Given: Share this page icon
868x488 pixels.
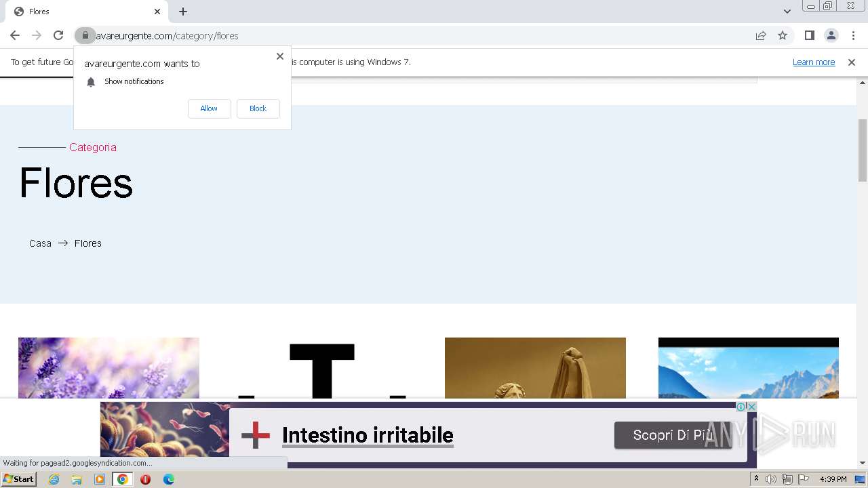Looking at the screenshot, I should click(x=761, y=35).
